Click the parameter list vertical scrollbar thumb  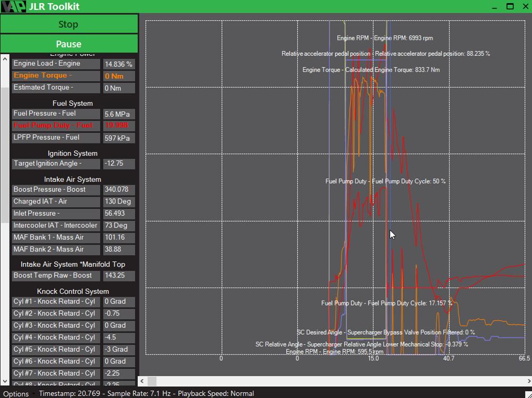pos(5,122)
